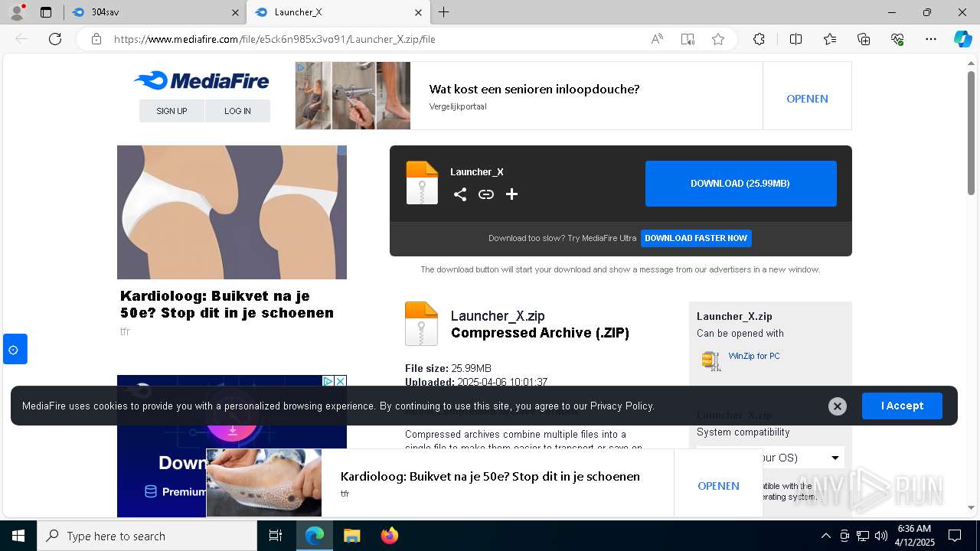This screenshot has width=980, height=551.
Task: Open Windows Start menu
Action: 18,536
